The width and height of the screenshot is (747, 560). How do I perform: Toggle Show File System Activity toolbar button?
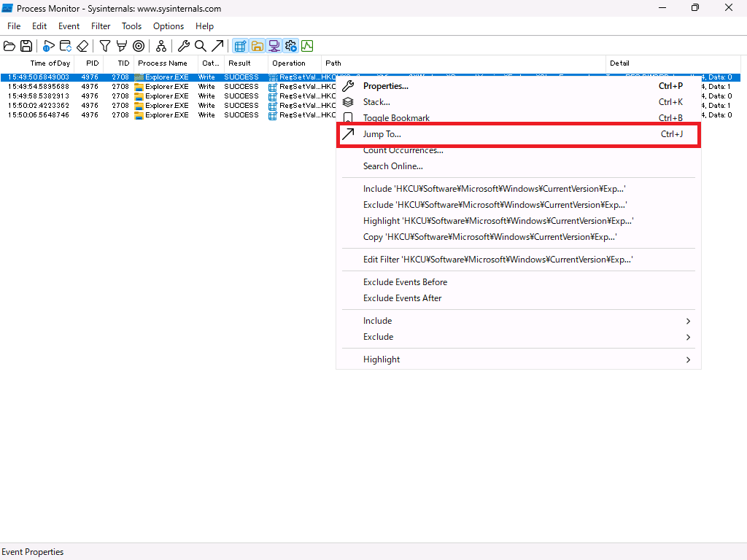pyautogui.click(x=258, y=46)
